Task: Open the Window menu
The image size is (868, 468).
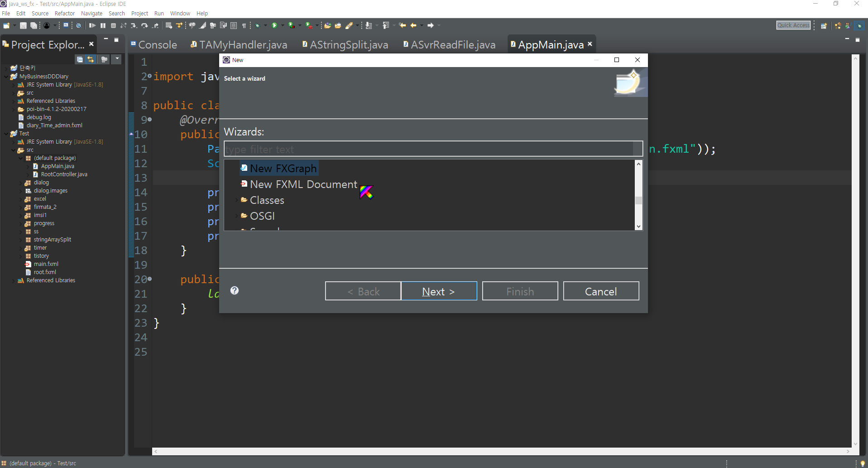Action: point(180,13)
